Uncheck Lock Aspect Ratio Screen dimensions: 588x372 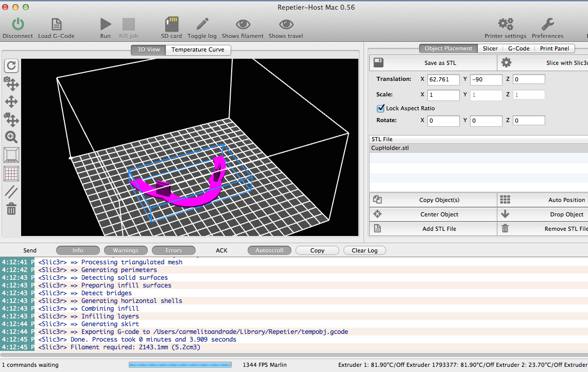[381, 108]
